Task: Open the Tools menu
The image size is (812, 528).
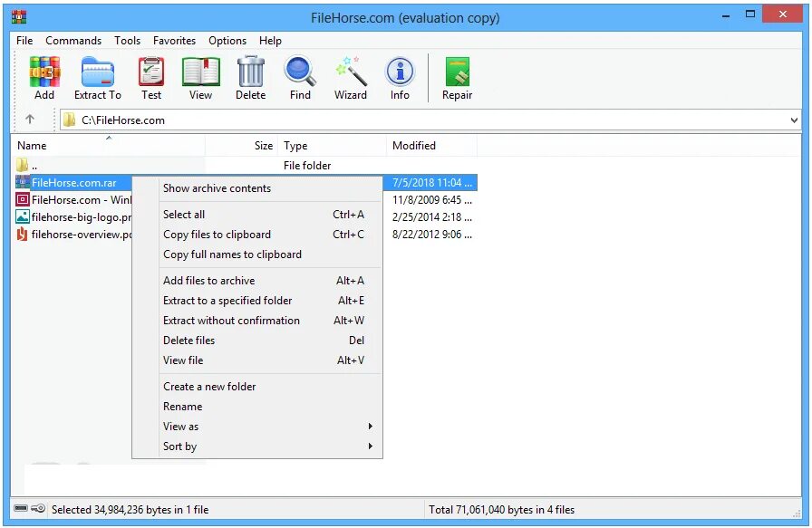Action: pyautogui.click(x=128, y=41)
